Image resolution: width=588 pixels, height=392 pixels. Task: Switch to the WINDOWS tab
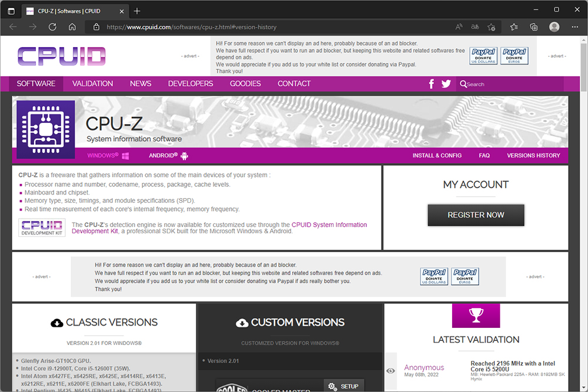(108, 156)
